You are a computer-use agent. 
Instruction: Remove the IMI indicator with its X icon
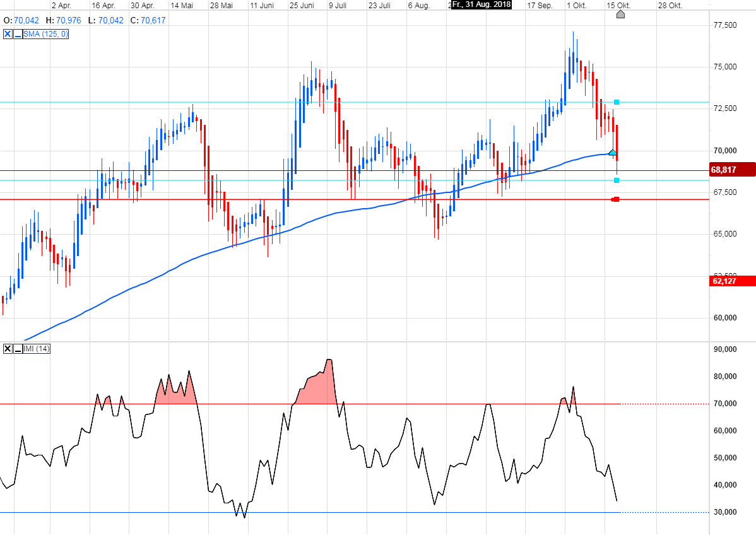(x=8, y=349)
